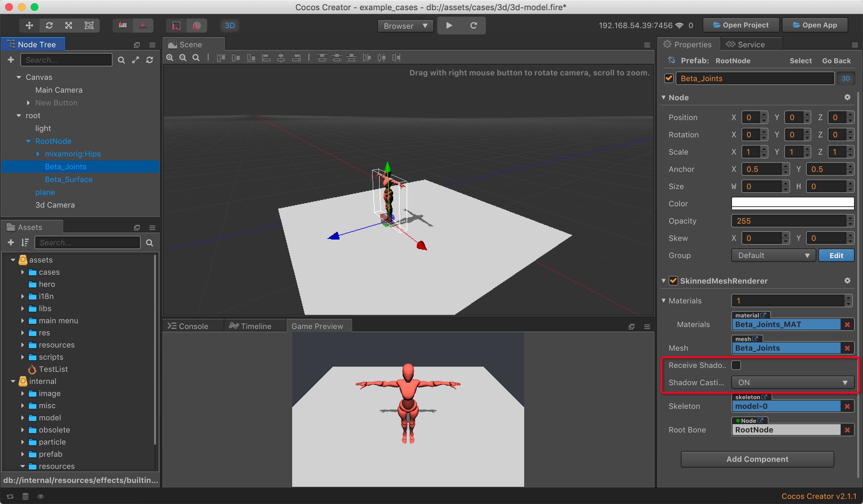Click the translate/move gizmo icon

(28, 25)
